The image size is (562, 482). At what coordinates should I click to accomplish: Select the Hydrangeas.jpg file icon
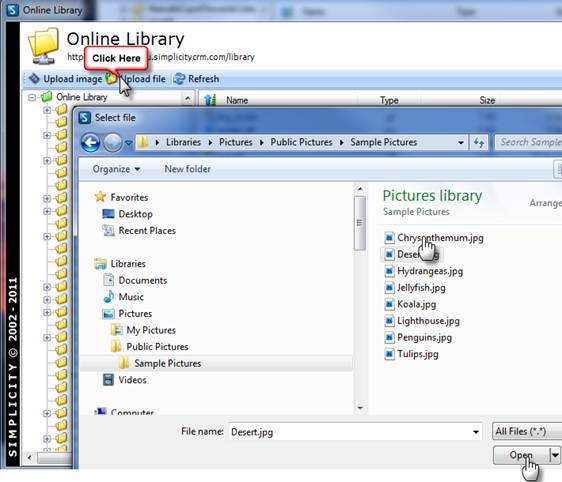click(x=389, y=271)
